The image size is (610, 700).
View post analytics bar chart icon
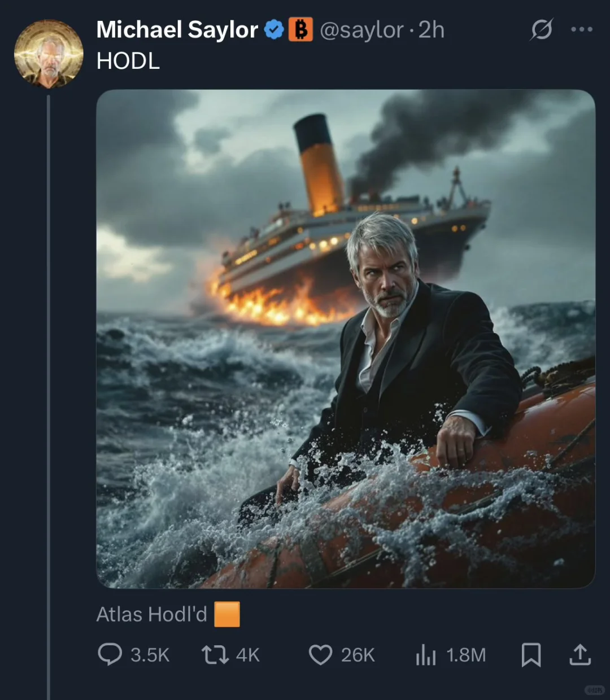point(426,655)
